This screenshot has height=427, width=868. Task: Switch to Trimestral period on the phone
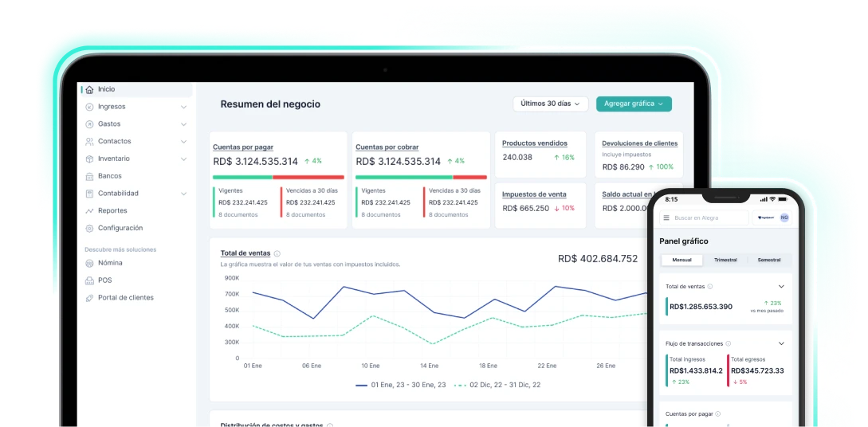click(x=725, y=260)
